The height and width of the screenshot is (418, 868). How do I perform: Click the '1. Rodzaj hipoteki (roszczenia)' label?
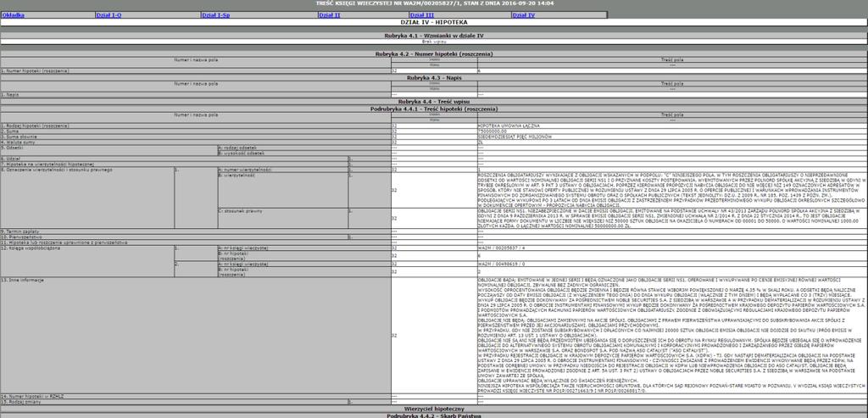tap(35, 125)
